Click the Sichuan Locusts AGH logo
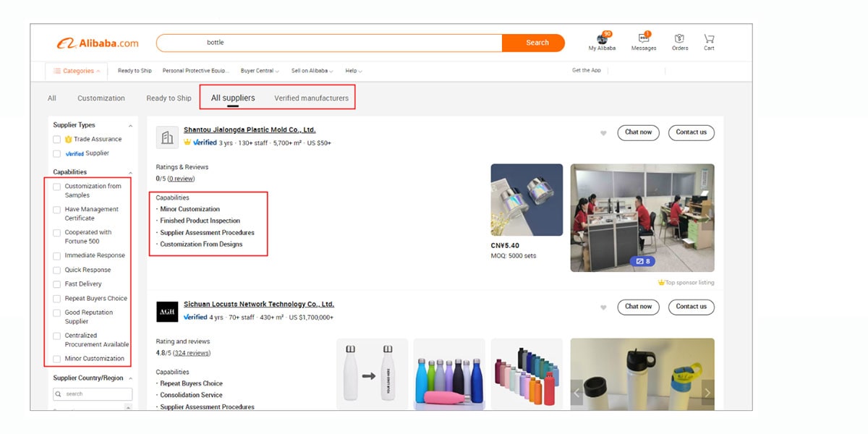This screenshot has height=434, width=868. coord(167,312)
